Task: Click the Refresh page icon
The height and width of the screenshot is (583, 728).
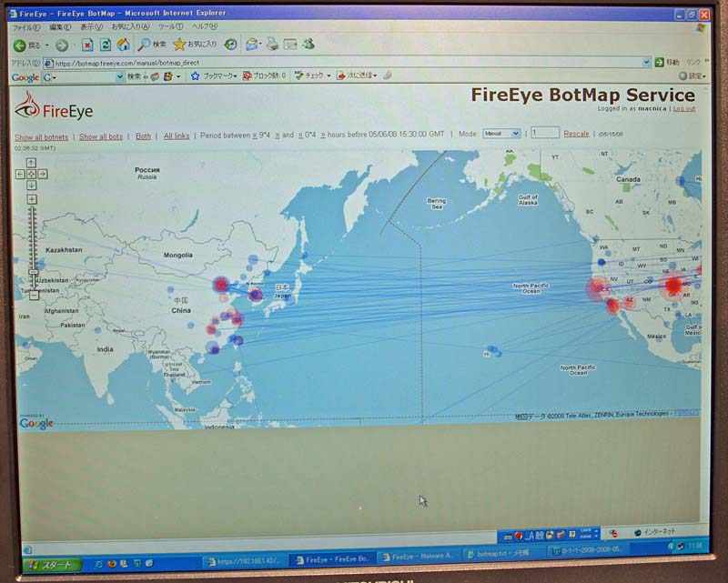Action: [106, 45]
